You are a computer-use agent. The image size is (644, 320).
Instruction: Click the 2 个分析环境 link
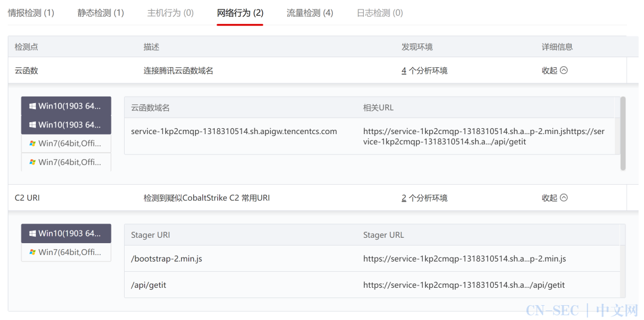pos(425,198)
